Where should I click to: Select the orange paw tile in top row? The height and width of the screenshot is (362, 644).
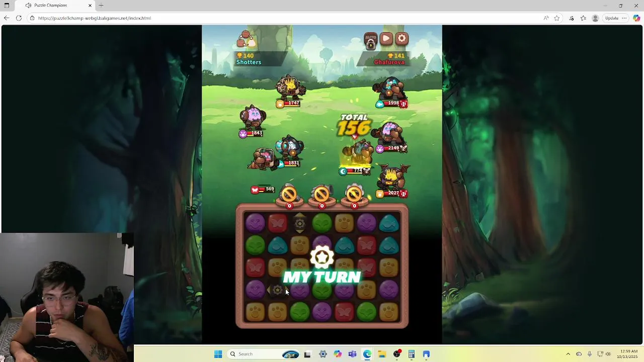pyautogui.click(x=344, y=223)
